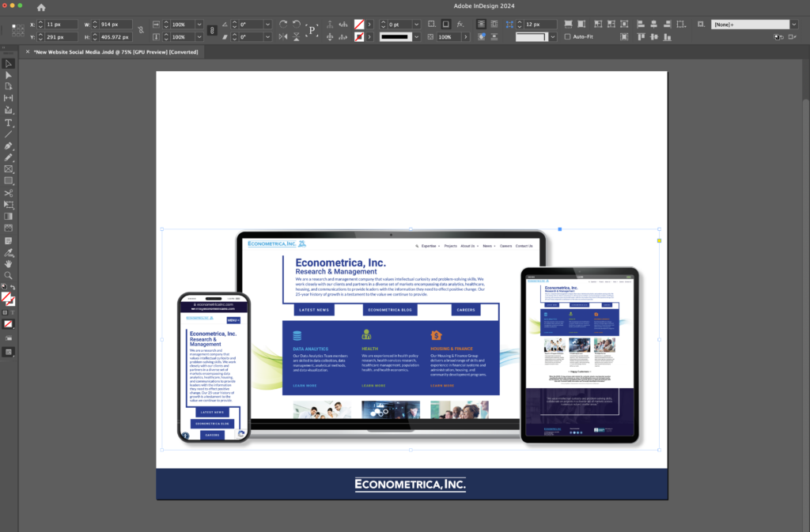This screenshot has height=532, width=810.
Task: Switch to New Website Social Media document tab
Action: point(115,52)
